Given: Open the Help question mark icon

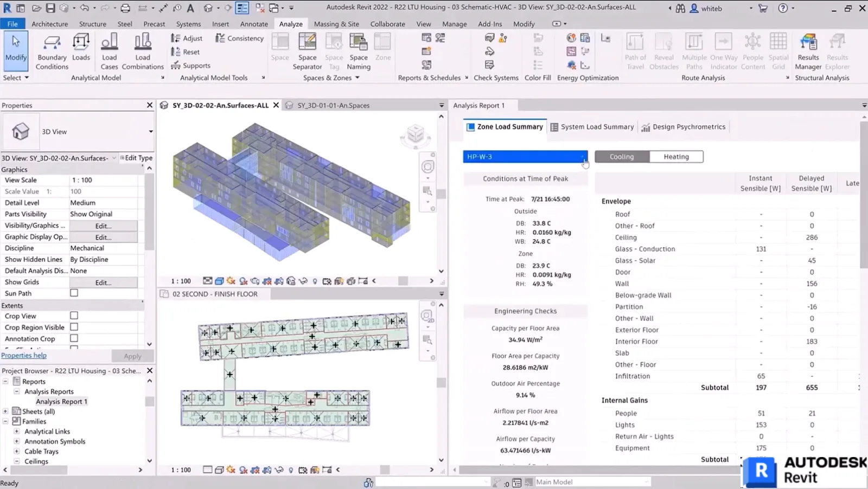Looking at the screenshot, I should [x=782, y=8].
